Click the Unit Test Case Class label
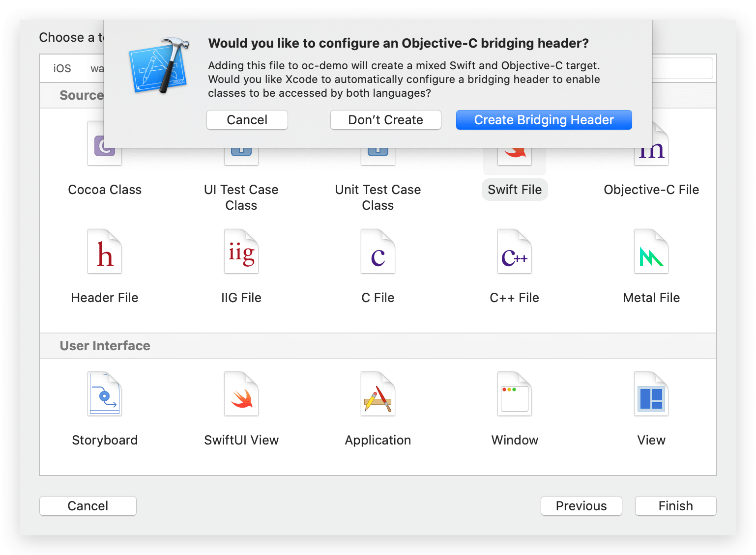 click(x=378, y=197)
